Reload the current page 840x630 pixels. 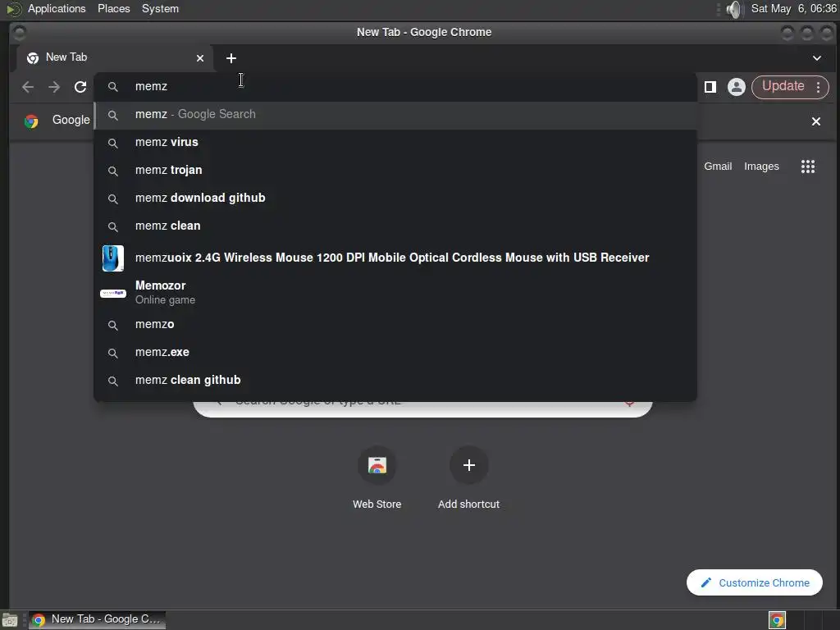coord(80,87)
